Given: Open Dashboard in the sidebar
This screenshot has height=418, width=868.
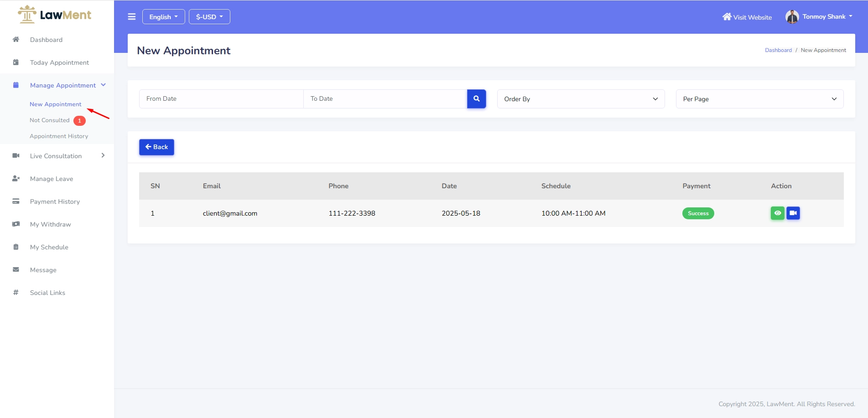Looking at the screenshot, I should (46, 40).
